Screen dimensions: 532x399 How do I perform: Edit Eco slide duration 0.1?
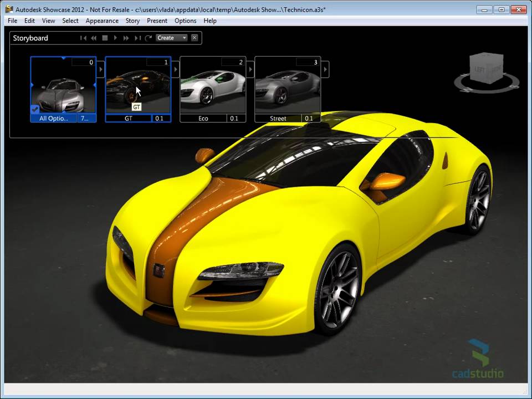click(236, 119)
